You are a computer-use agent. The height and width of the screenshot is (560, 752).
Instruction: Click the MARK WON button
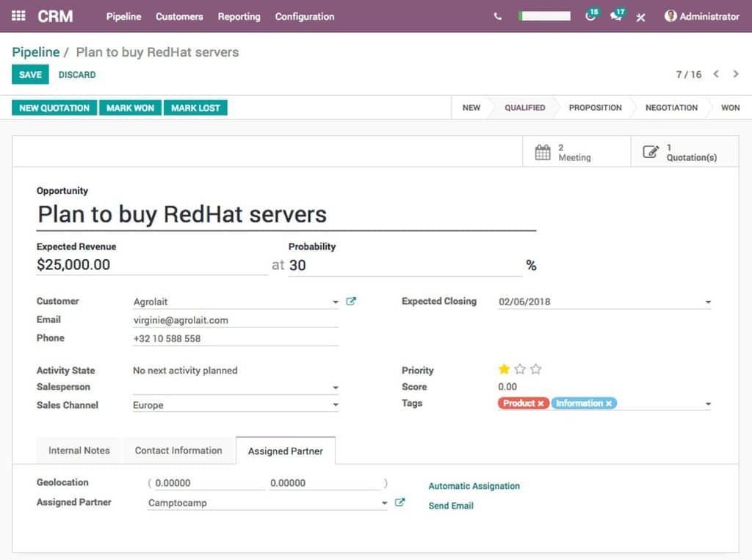click(130, 107)
